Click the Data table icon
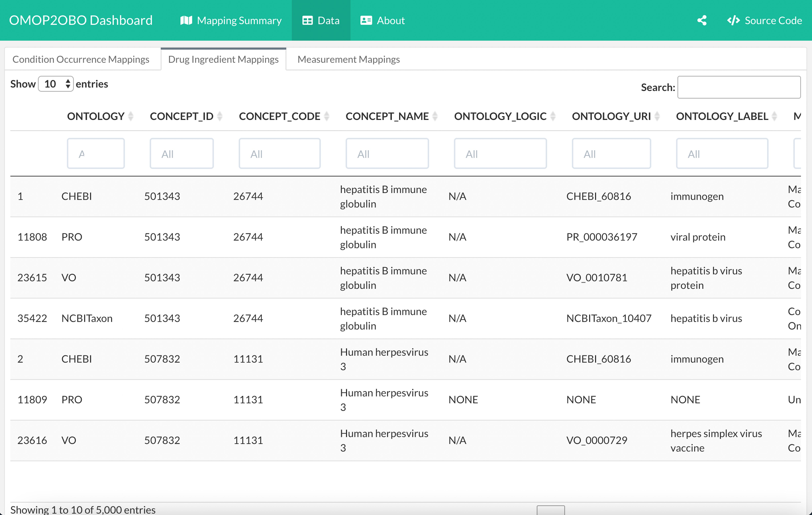Viewport: 812px width, 515px height. point(307,21)
